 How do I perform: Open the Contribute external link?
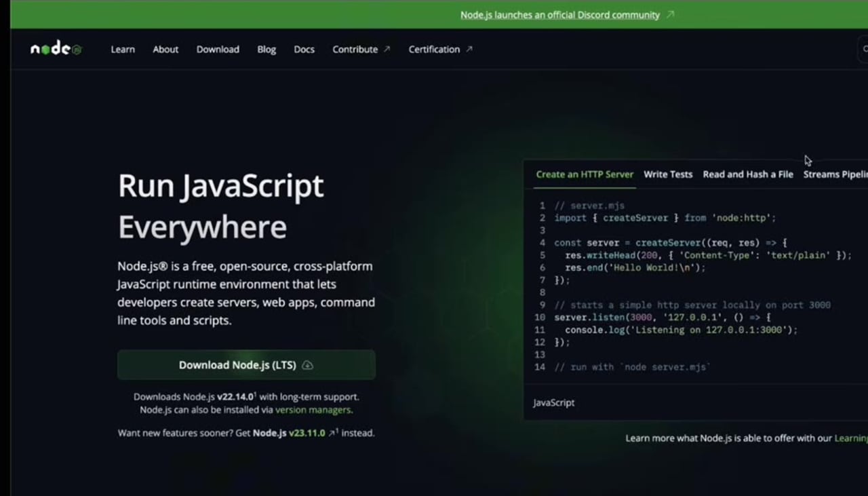click(x=361, y=50)
